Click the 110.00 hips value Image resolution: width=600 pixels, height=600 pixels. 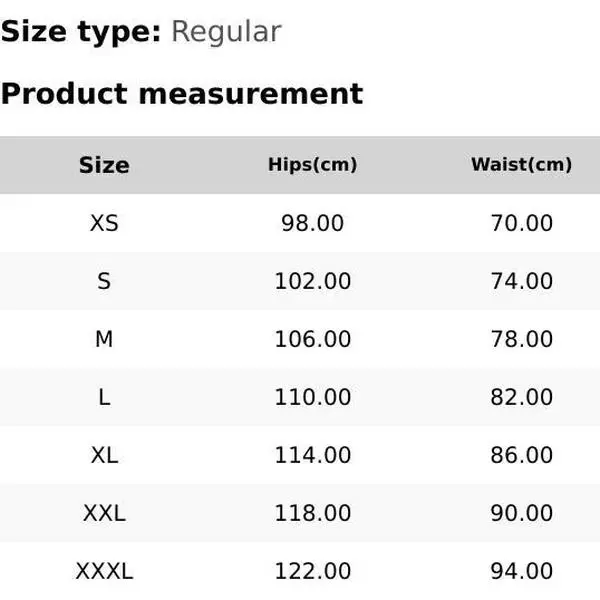pos(312,397)
